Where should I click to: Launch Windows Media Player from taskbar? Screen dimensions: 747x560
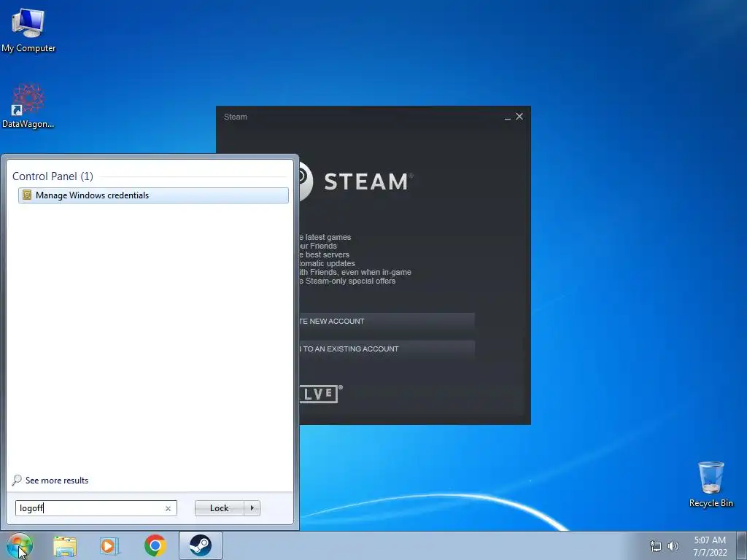click(x=109, y=545)
